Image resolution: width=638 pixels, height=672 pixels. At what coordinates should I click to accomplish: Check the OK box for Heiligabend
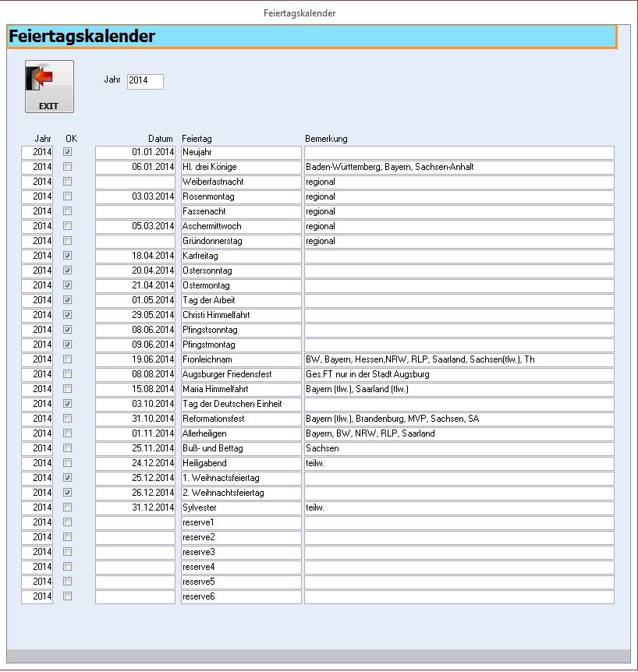point(67,463)
